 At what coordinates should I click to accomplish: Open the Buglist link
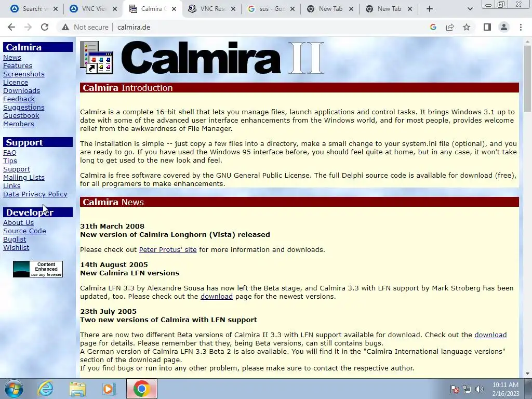point(15,239)
